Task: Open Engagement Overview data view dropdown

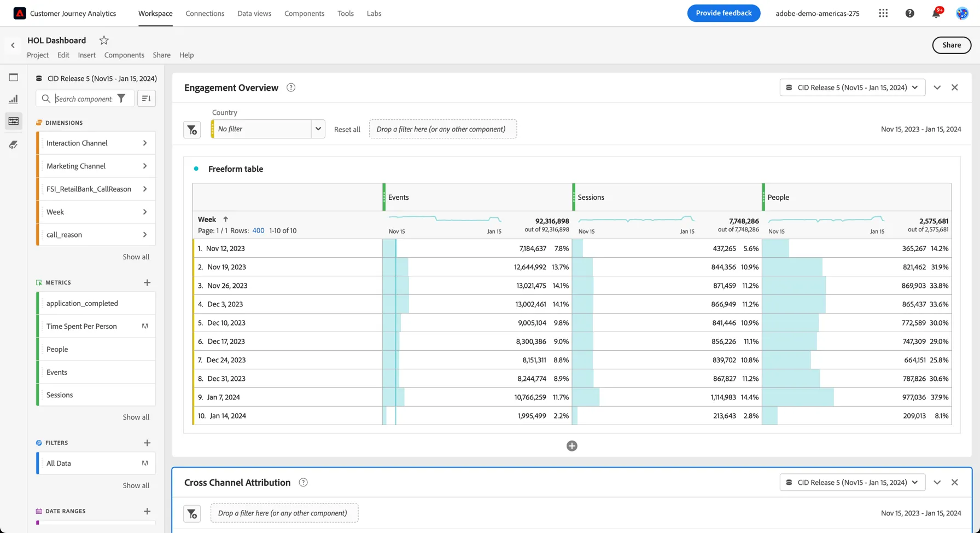Action: [x=853, y=88]
